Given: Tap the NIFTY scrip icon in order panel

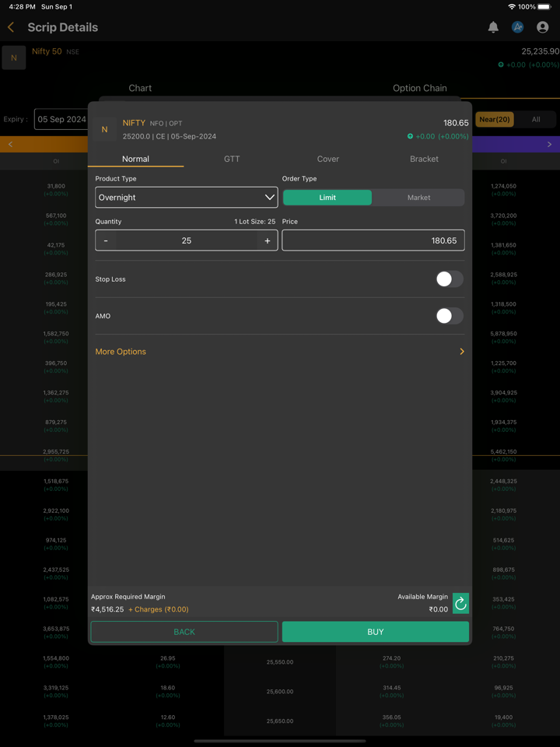Looking at the screenshot, I should click(x=105, y=129).
